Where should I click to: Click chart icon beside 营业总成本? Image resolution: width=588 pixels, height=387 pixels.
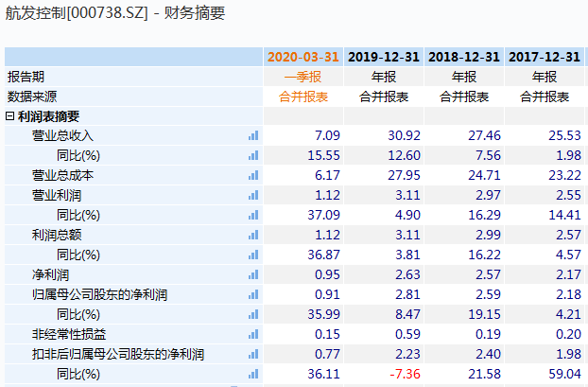[253, 175]
